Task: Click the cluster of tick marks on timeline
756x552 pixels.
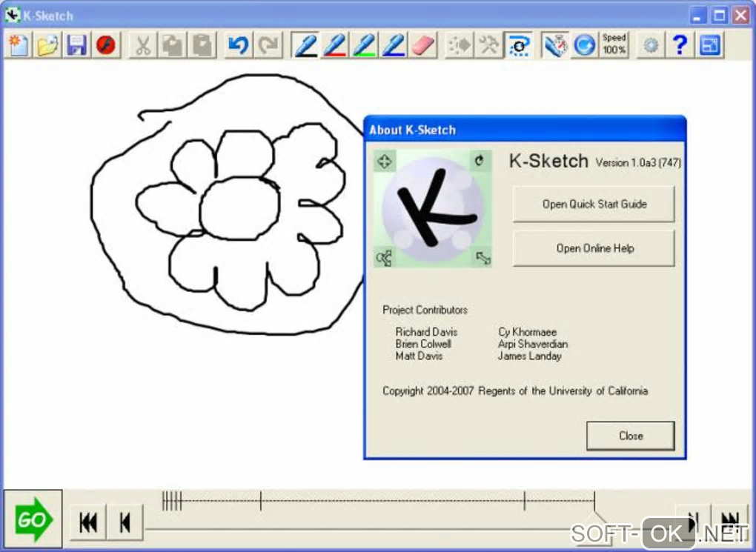Action: 172,502
